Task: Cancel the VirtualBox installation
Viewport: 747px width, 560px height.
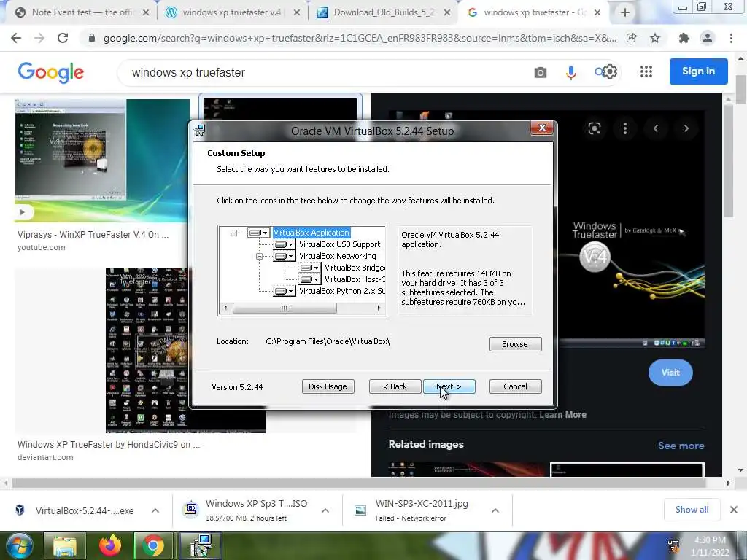Action: click(515, 386)
